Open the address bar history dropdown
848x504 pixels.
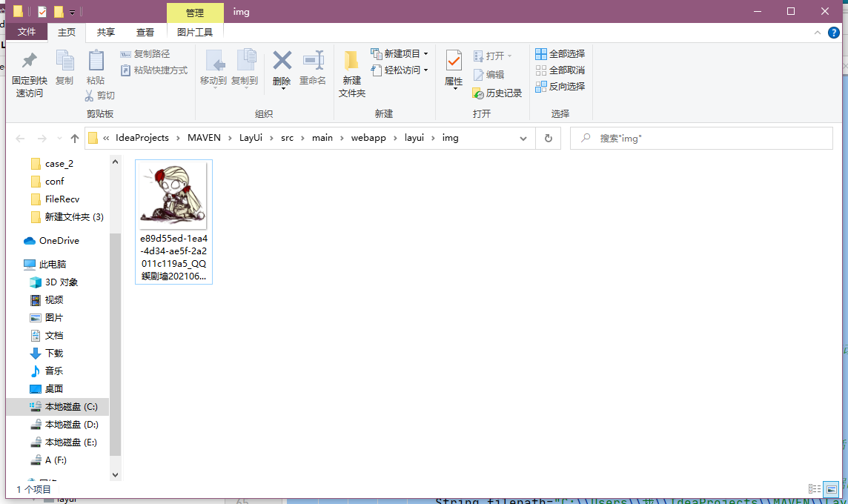click(523, 139)
